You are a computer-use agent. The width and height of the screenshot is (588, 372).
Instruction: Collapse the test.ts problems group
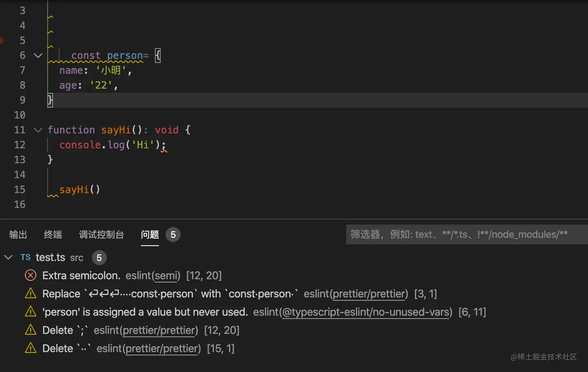(8, 258)
